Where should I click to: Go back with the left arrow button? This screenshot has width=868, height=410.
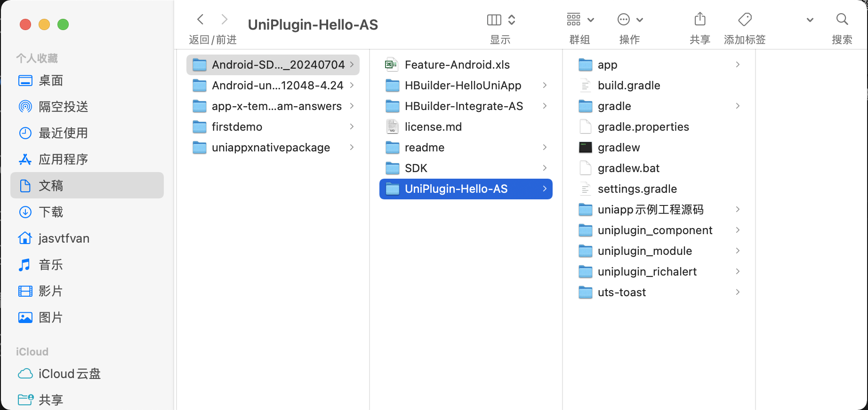pyautogui.click(x=201, y=19)
